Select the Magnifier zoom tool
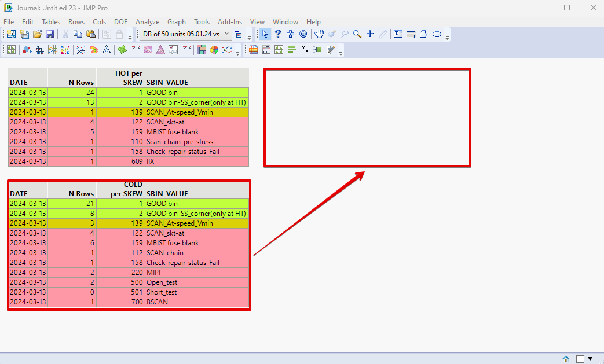This screenshot has height=364, width=604. [x=357, y=34]
